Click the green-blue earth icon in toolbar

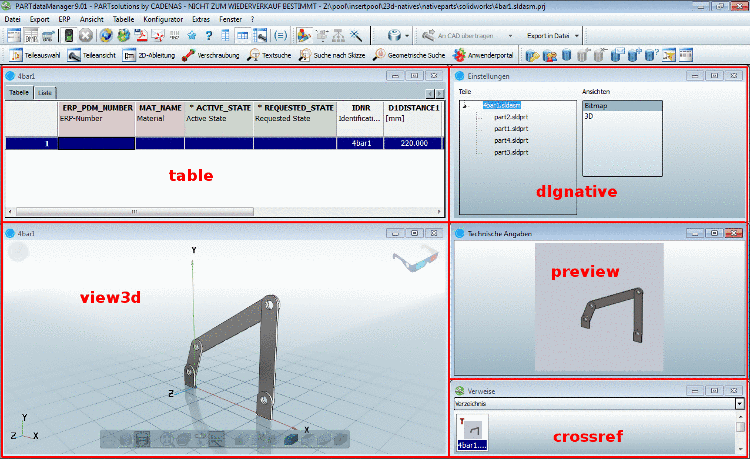(x=123, y=36)
